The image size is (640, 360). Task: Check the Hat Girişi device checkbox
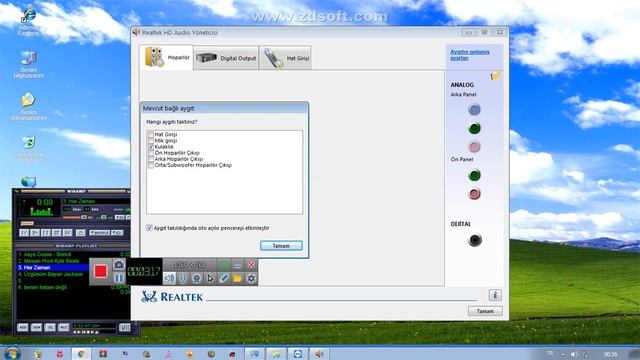point(151,134)
